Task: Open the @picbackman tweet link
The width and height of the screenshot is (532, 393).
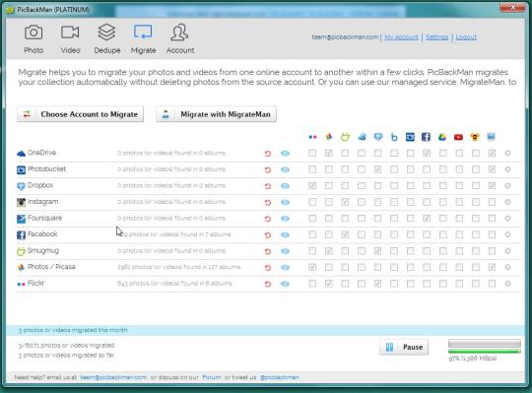Action: coord(280,377)
